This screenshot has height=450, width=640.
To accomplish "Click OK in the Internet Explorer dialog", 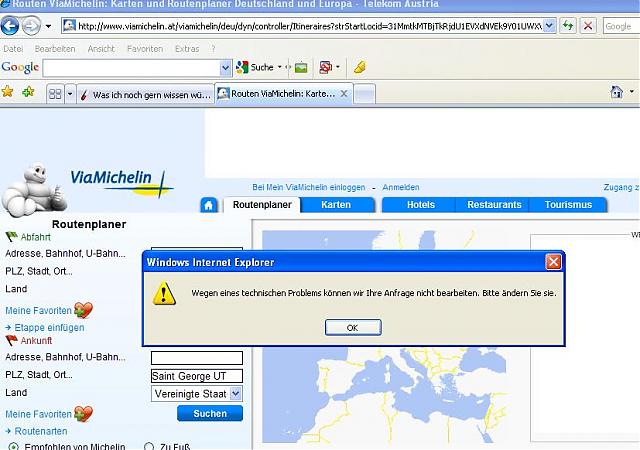I will click(x=353, y=327).
